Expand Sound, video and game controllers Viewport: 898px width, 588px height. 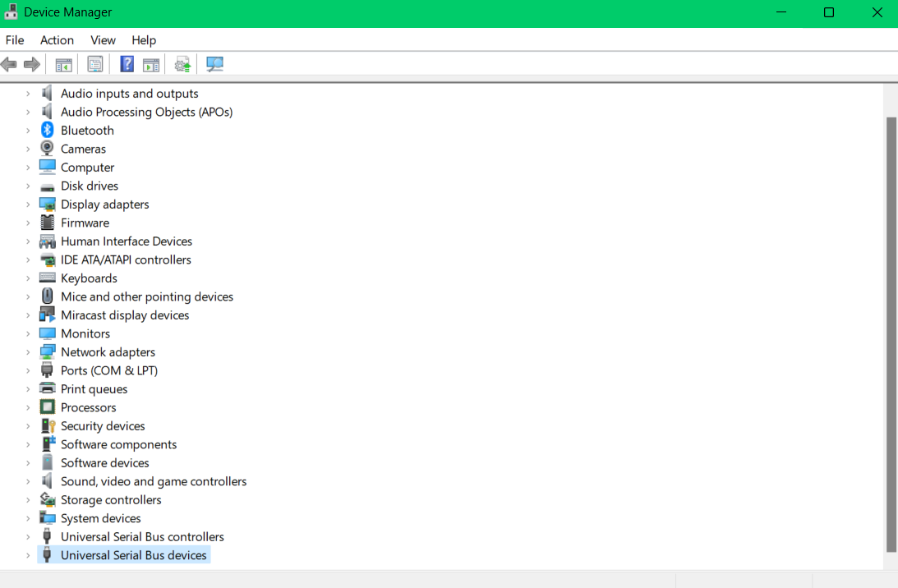click(x=28, y=482)
